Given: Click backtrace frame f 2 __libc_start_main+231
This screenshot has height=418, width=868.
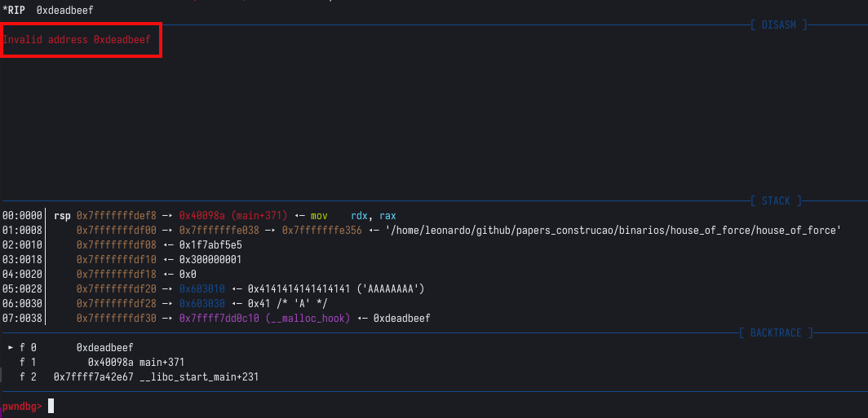Looking at the screenshot, I should [156, 376].
